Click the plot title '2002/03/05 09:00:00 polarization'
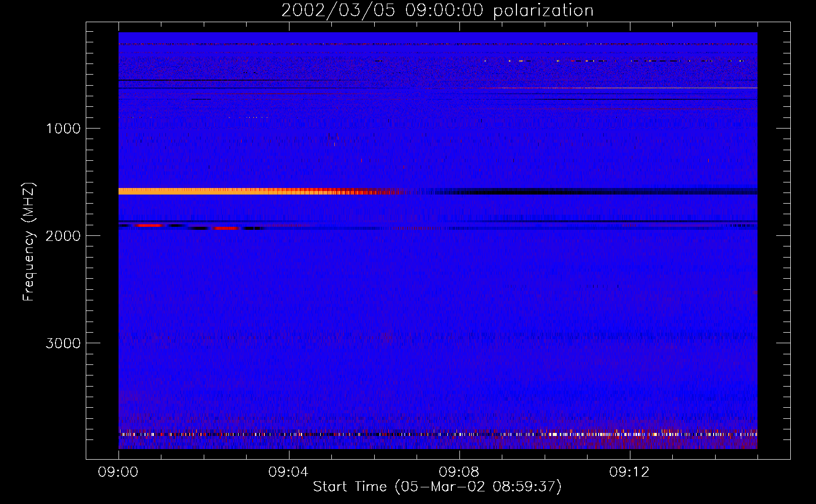This screenshot has height=504, width=816. [437, 11]
